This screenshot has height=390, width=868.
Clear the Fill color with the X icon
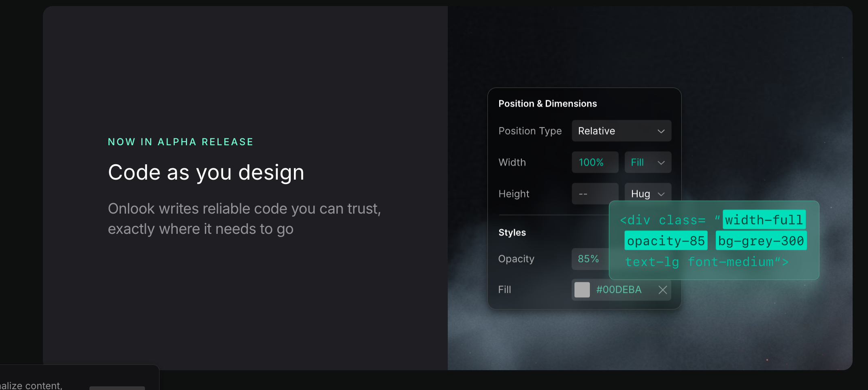pos(662,290)
